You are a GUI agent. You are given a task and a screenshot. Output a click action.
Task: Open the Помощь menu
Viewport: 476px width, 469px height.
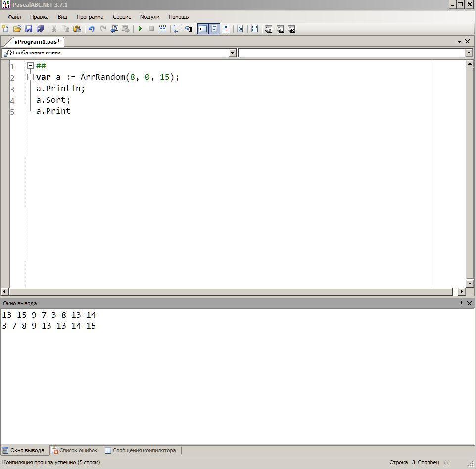[179, 17]
